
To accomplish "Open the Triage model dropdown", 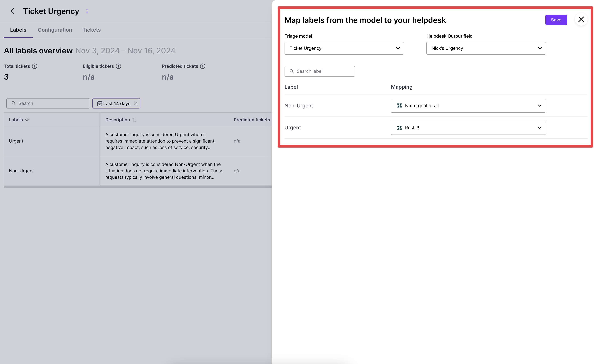I will 344,48.
